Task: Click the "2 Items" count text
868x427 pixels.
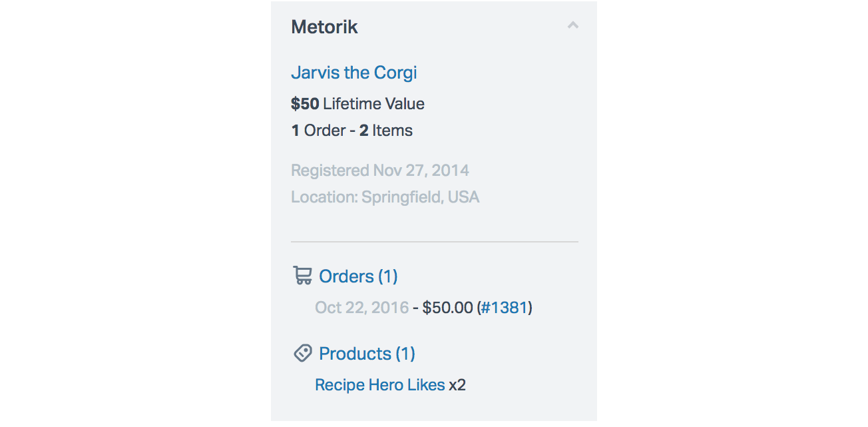Action: point(386,131)
